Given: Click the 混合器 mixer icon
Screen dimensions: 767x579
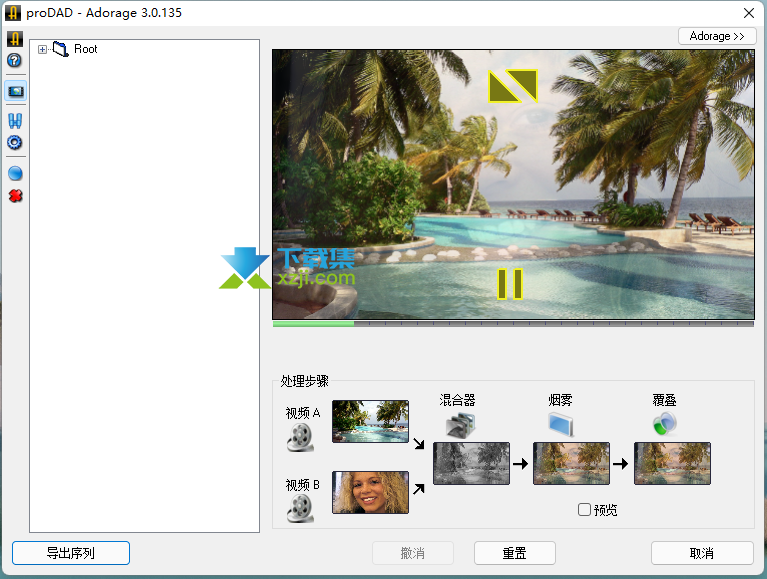Looking at the screenshot, I should 460,425.
